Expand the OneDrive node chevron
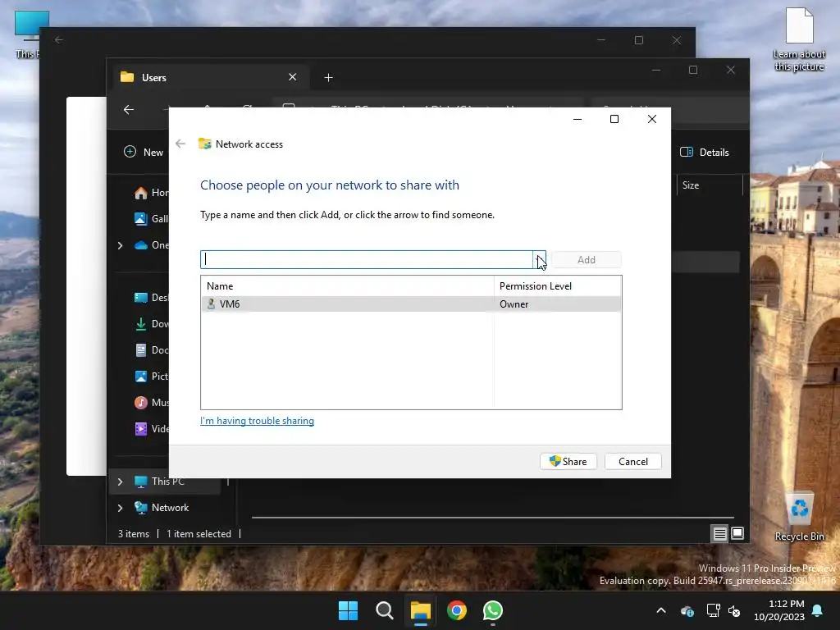The width and height of the screenshot is (840, 630). (x=120, y=245)
